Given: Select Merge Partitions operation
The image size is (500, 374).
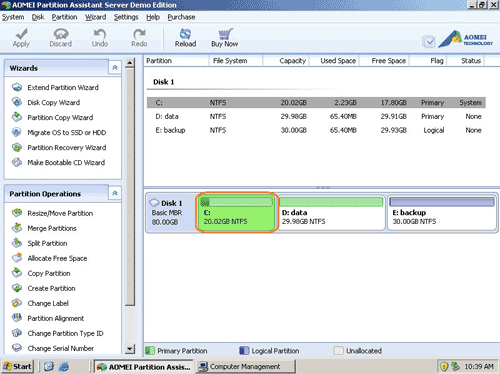Looking at the screenshot, I should coord(52,228).
